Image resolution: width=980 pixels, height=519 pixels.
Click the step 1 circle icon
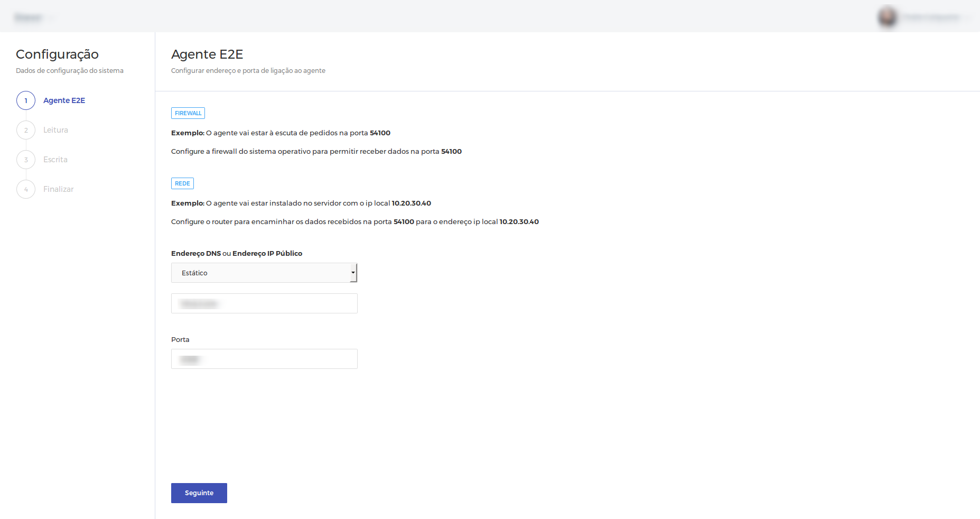tap(26, 100)
